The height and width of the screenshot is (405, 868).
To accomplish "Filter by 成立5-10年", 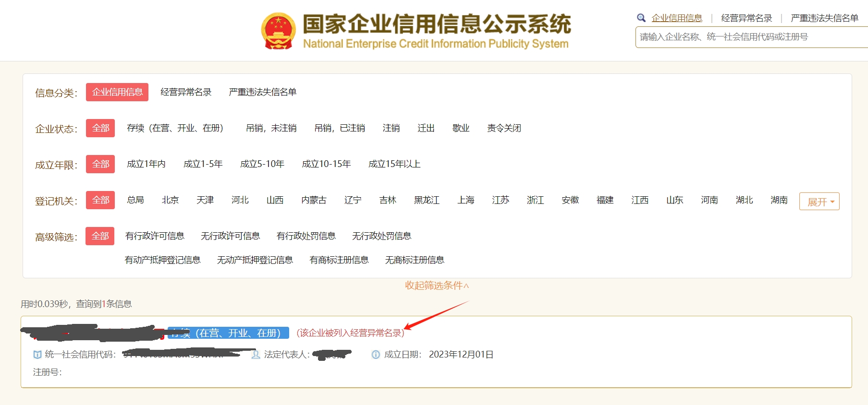I will pos(262,164).
